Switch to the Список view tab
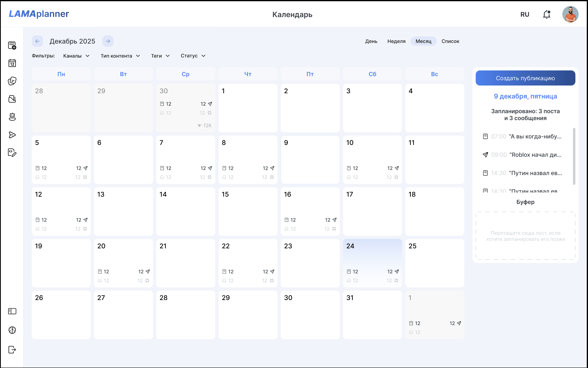Image resolution: width=588 pixels, height=368 pixels. click(x=450, y=41)
